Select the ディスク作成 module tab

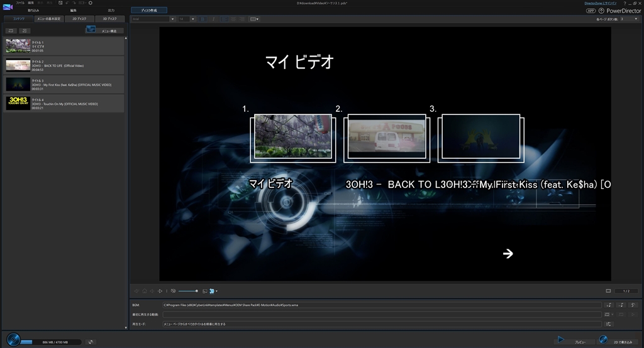coord(149,10)
